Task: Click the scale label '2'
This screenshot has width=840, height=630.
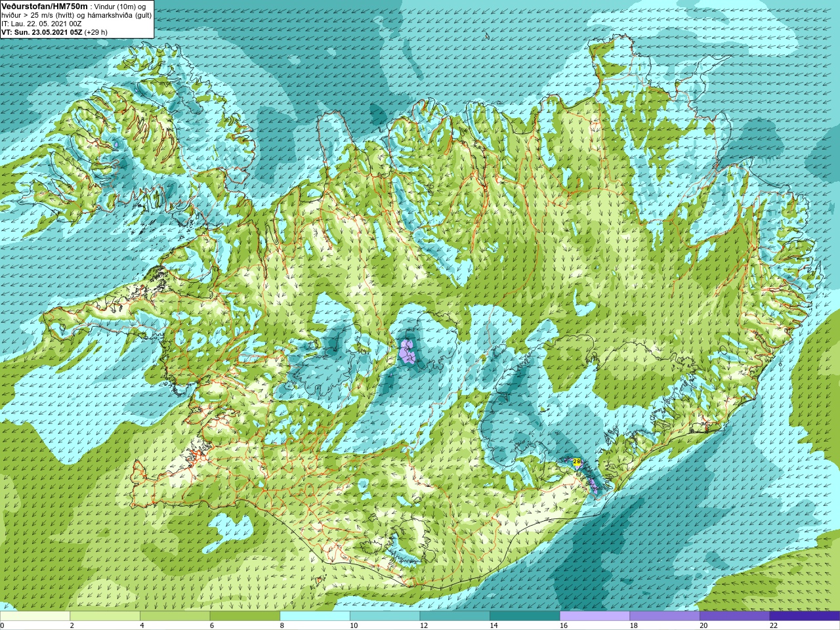Action: tap(72, 625)
